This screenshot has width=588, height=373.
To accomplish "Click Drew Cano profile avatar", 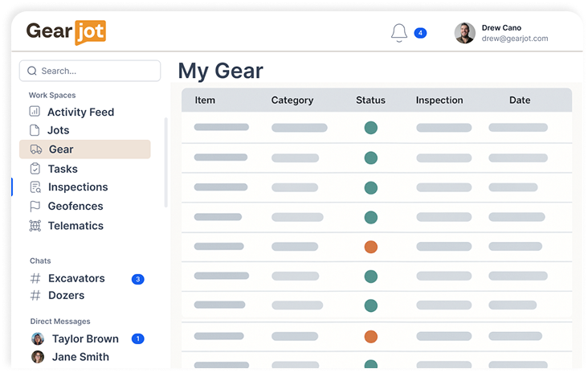I will click(x=464, y=33).
